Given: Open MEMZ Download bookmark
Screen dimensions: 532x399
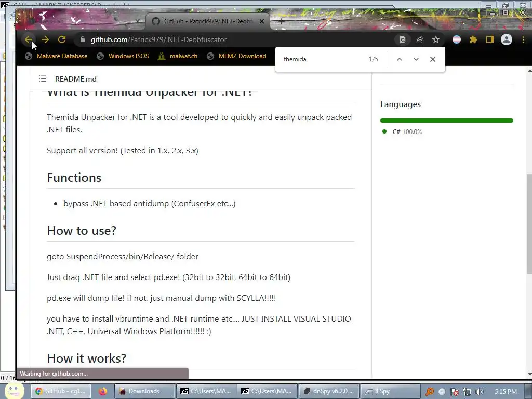Looking at the screenshot, I should tap(236, 56).
